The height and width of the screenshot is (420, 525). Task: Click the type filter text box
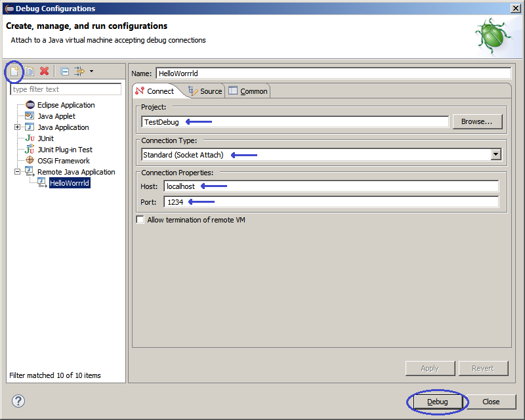click(x=66, y=89)
